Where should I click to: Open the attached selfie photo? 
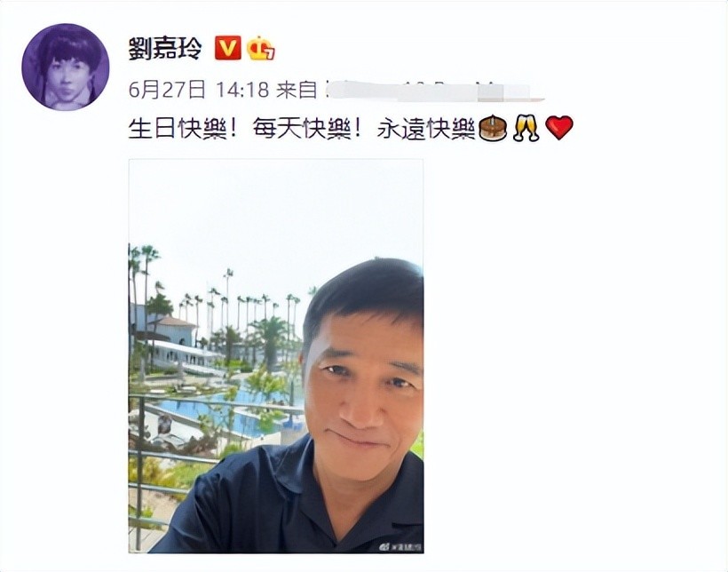276,356
